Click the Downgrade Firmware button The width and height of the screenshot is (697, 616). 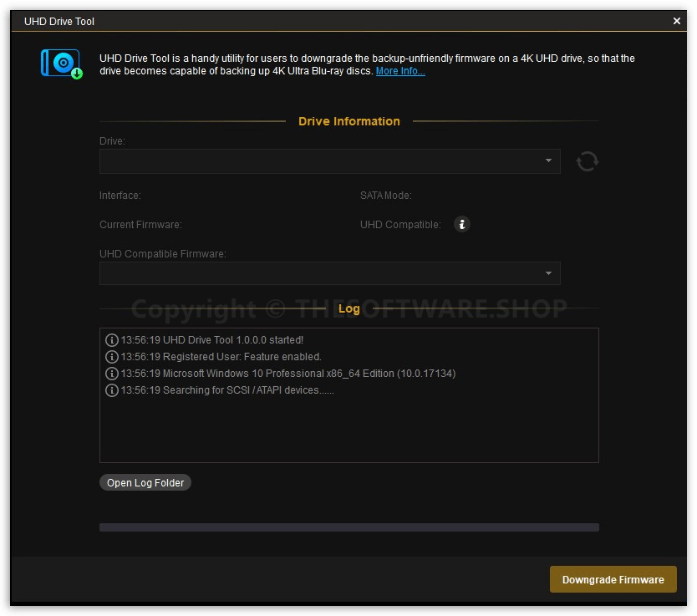click(x=613, y=579)
